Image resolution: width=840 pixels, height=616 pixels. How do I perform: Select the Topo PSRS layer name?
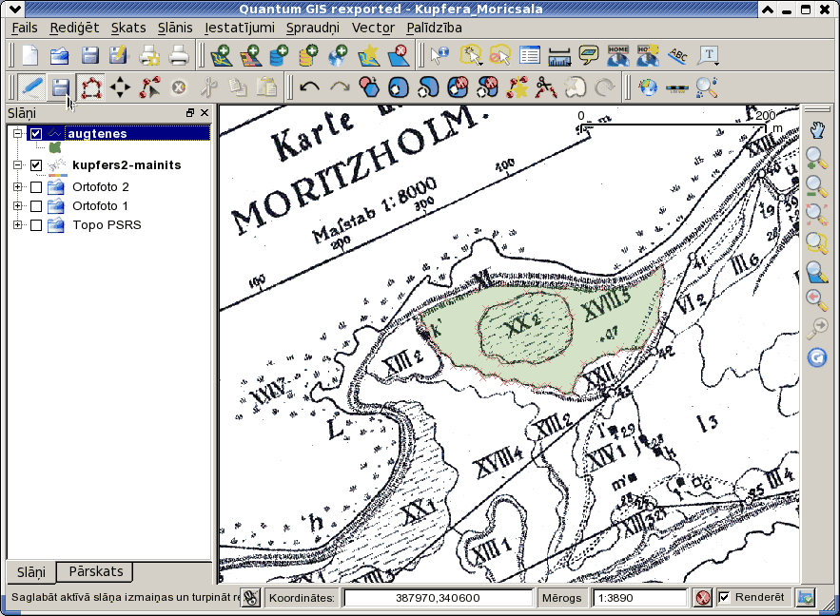(107, 225)
